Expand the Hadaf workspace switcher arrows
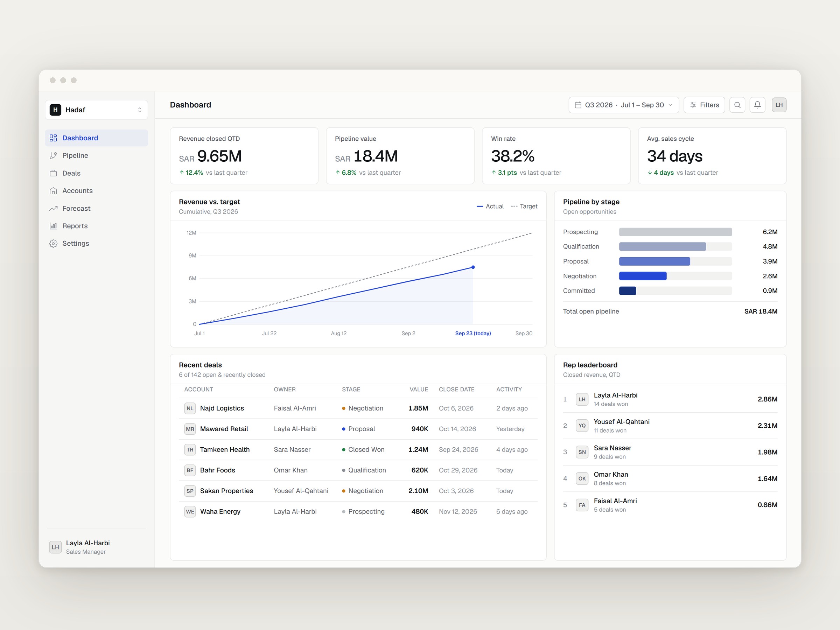Screen dimensions: 840x630 140,110
